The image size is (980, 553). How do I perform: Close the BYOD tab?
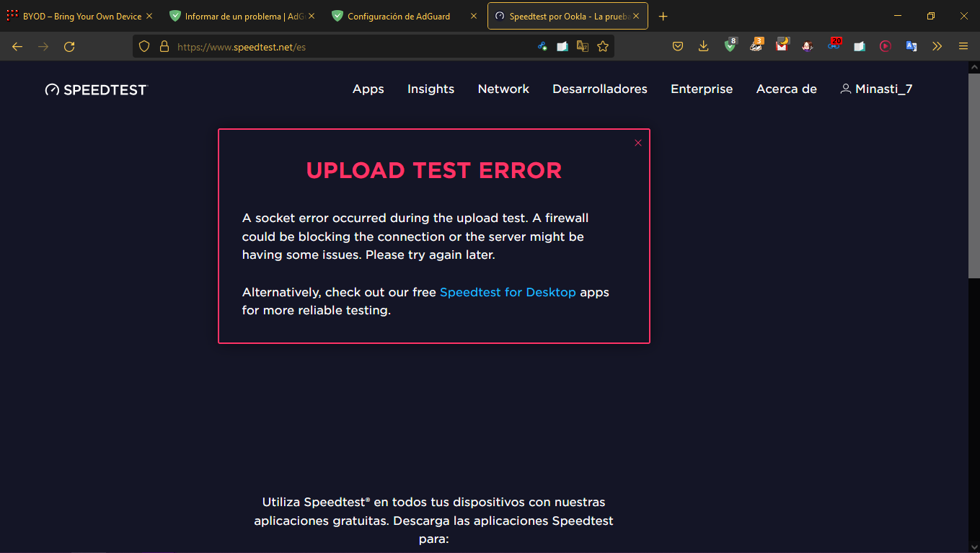point(149,16)
